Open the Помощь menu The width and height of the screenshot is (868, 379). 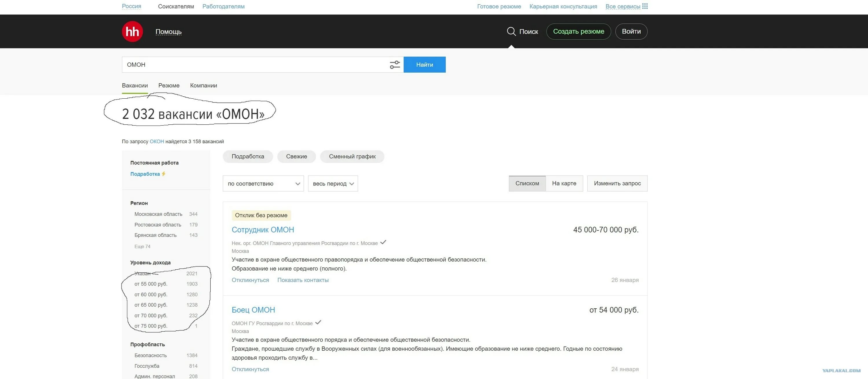[x=168, y=32]
